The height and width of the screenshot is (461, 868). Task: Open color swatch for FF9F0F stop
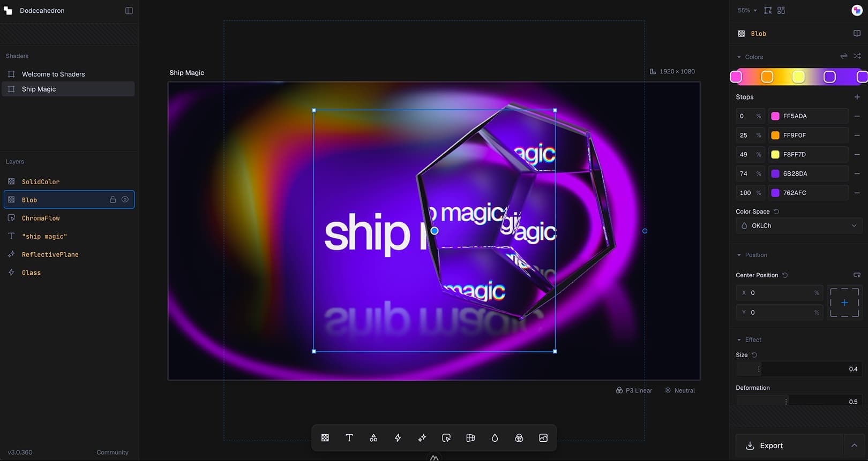coord(775,135)
